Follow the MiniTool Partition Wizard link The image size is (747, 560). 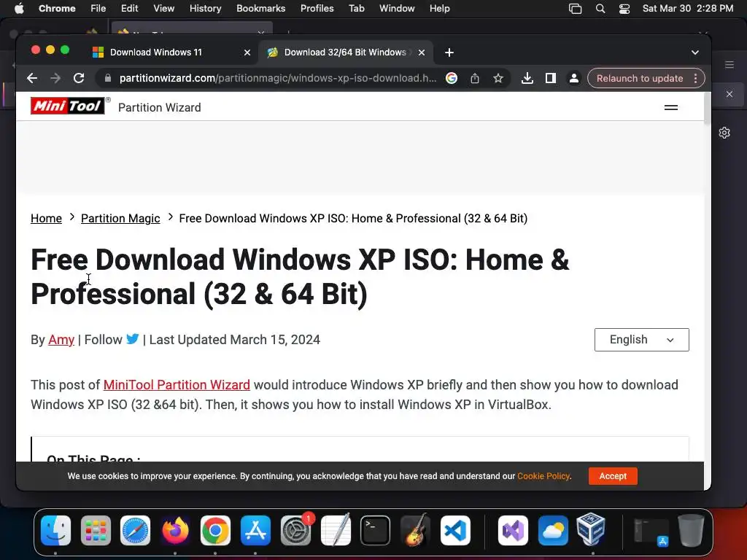click(x=177, y=385)
